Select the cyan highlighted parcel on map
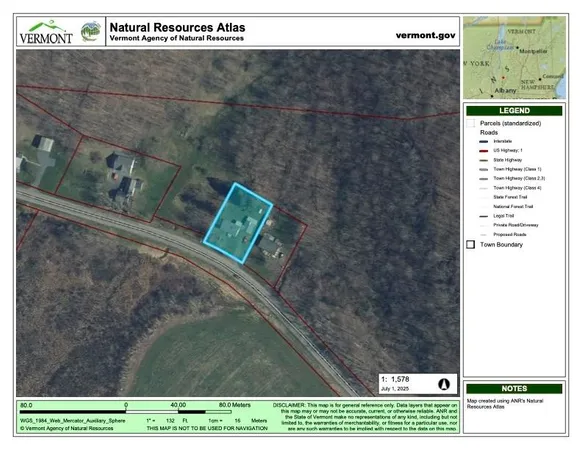This screenshot has height=450, width=582. [238, 223]
